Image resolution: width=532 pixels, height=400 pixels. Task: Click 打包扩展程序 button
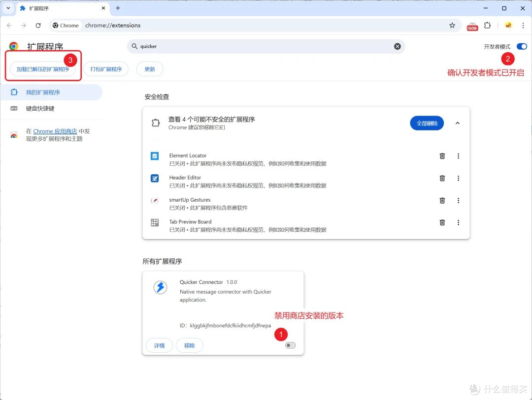tap(106, 69)
